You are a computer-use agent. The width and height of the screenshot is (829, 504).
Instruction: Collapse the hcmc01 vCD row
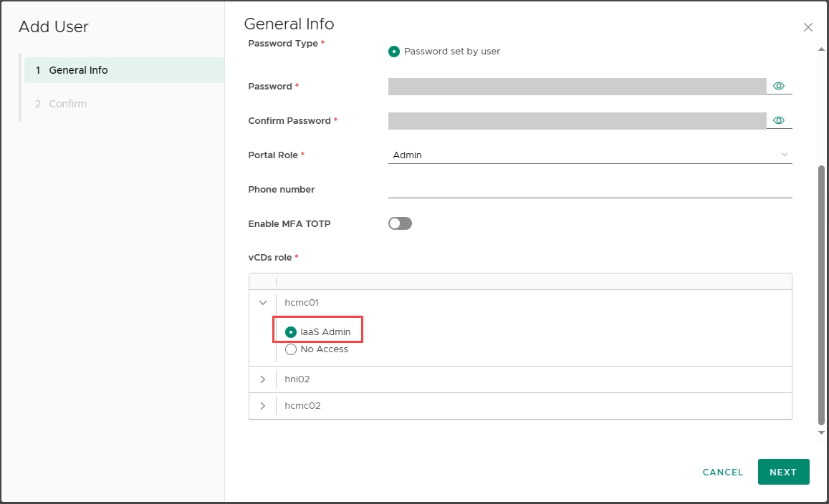(x=263, y=303)
